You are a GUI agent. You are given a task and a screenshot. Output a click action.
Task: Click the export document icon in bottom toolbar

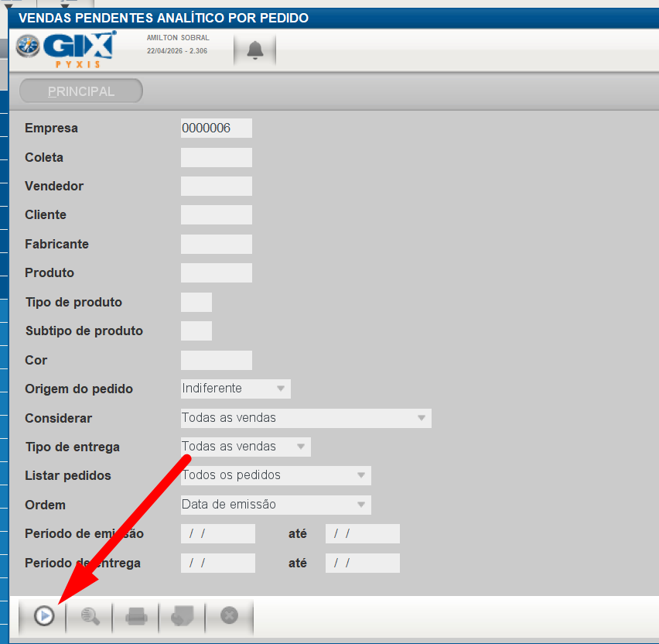183,616
